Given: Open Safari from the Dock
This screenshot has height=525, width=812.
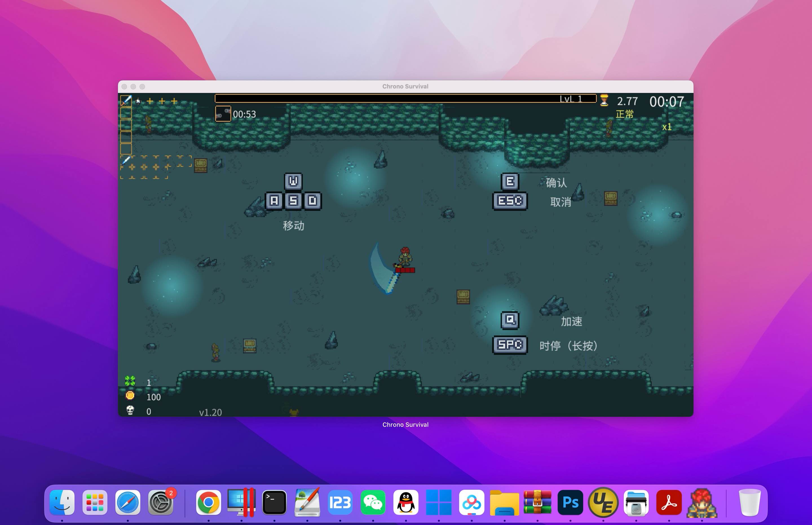Looking at the screenshot, I should [x=127, y=502].
